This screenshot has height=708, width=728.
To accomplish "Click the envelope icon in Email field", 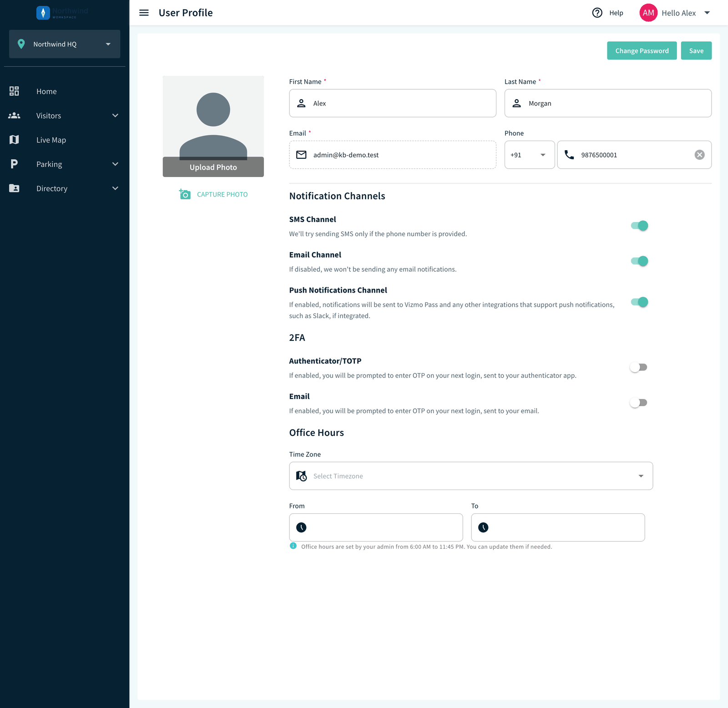I will coord(301,155).
